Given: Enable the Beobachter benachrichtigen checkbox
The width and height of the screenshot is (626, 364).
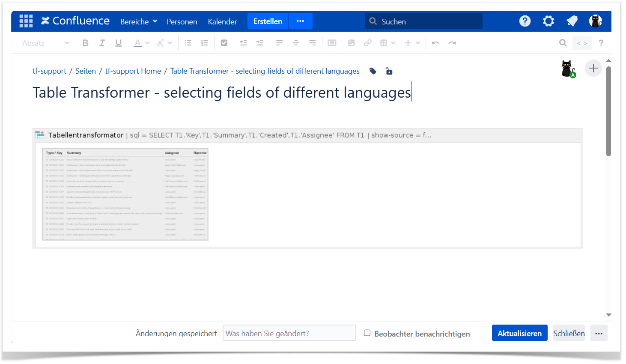Looking at the screenshot, I should pyautogui.click(x=367, y=333).
